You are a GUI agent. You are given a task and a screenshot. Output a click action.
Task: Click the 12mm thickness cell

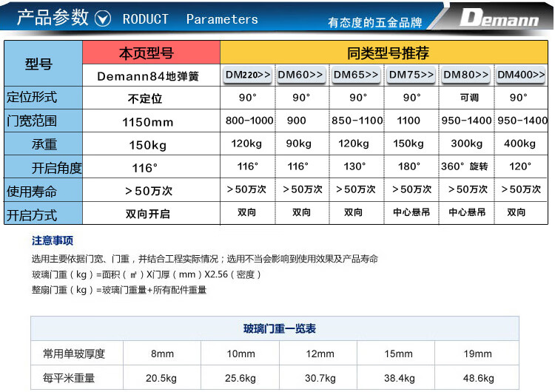(320, 354)
